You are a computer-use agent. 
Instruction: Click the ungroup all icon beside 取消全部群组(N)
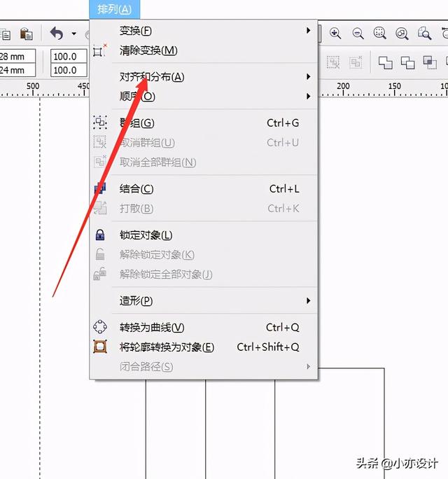(100, 162)
